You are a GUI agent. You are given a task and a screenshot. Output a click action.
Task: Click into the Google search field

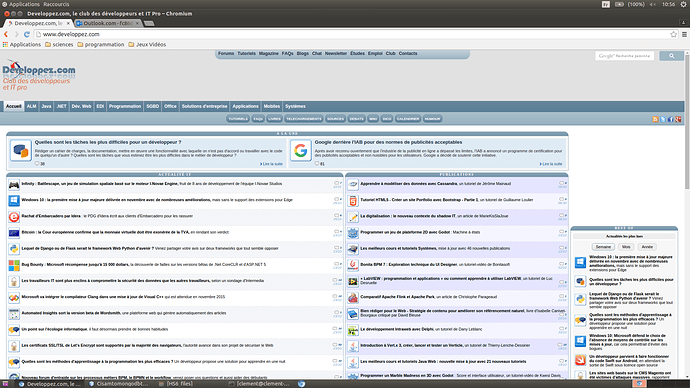[624, 56]
